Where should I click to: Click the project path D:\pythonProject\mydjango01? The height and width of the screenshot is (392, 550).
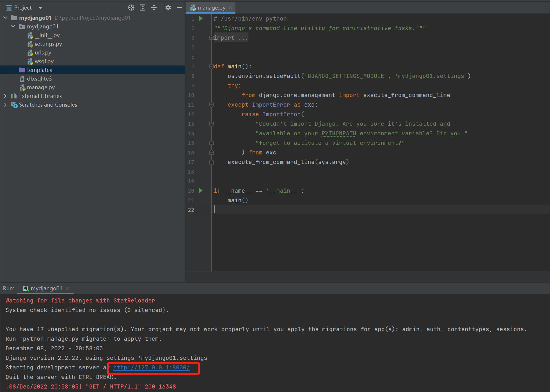pos(92,18)
